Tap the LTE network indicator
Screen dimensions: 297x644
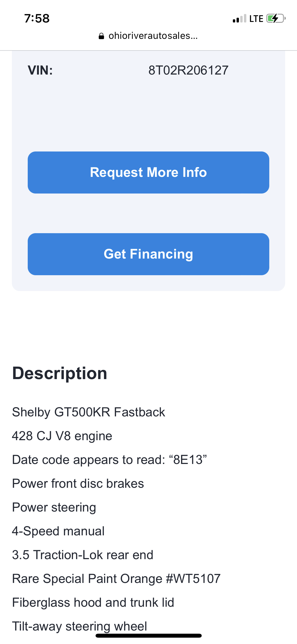(x=256, y=19)
